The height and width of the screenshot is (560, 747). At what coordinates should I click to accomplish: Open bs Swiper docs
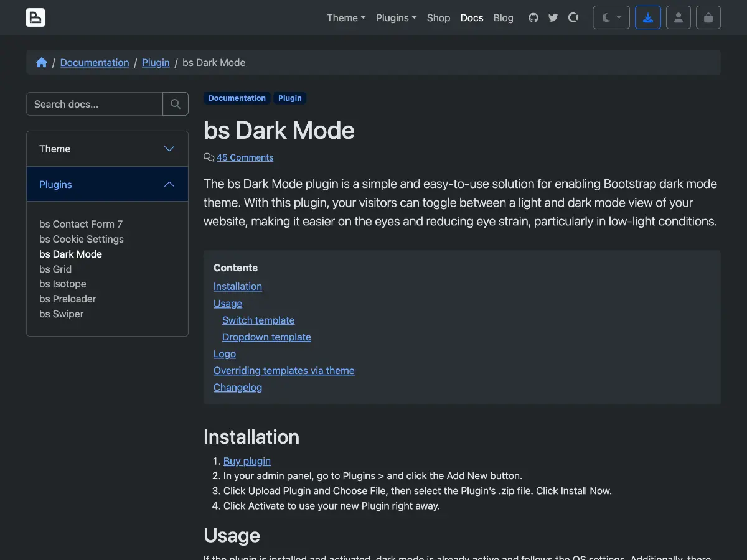[x=61, y=314]
